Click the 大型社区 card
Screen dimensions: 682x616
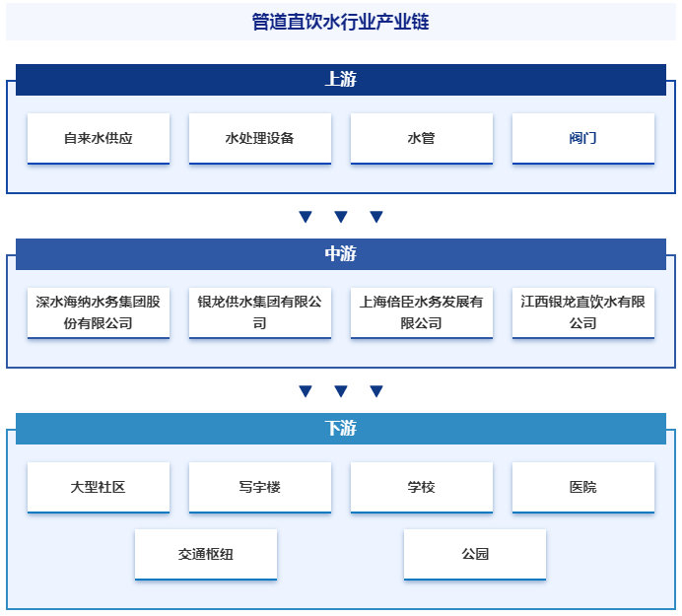(x=99, y=487)
